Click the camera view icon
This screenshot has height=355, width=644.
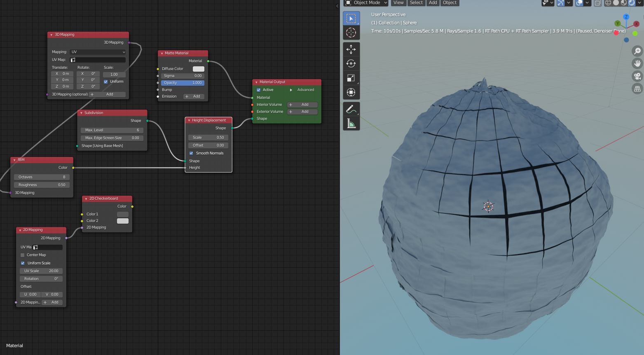tap(637, 76)
